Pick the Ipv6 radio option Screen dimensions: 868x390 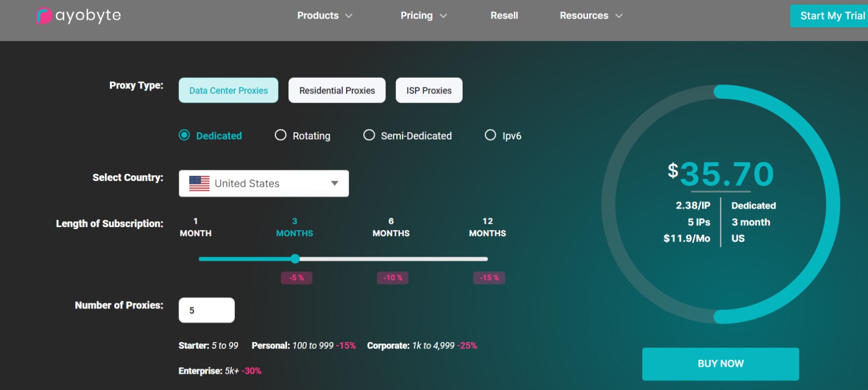(490, 135)
